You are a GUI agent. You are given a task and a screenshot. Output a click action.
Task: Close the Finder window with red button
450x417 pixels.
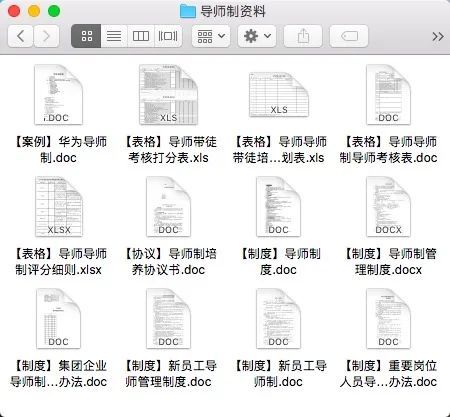pos(14,11)
